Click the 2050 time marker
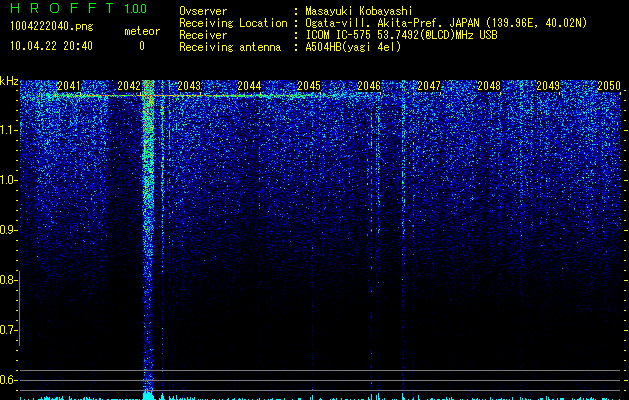Viewport: 629px width, 400px height. (609, 86)
